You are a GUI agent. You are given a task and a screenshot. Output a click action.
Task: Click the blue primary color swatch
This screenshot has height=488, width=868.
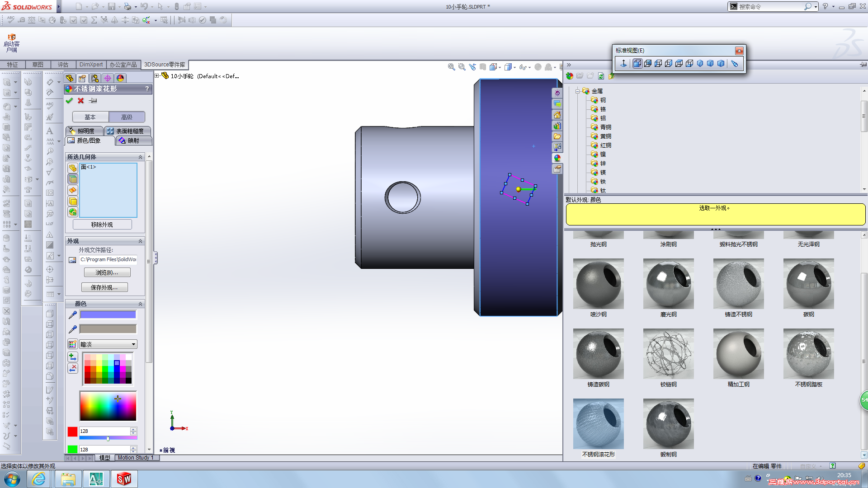click(x=108, y=315)
